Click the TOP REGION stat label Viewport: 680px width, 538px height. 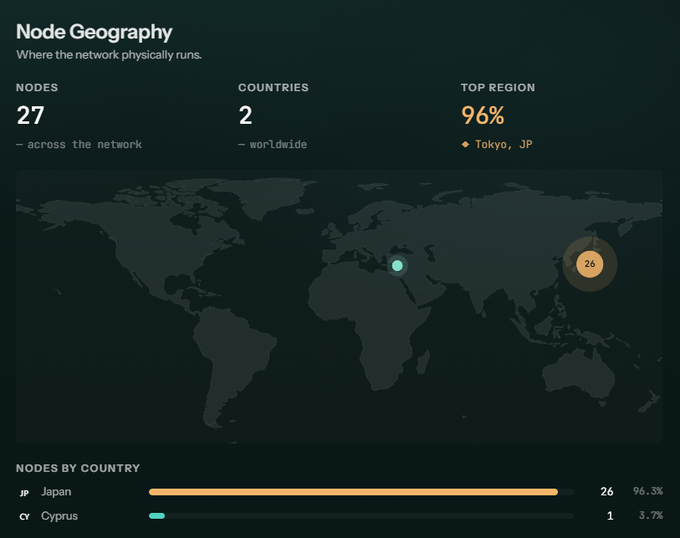pyautogui.click(x=498, y=88)
